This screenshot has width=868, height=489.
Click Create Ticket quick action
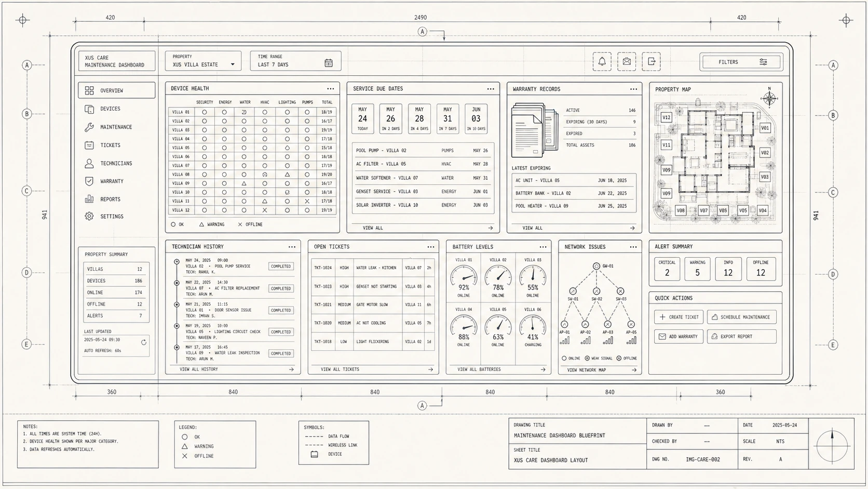[679, 317]
